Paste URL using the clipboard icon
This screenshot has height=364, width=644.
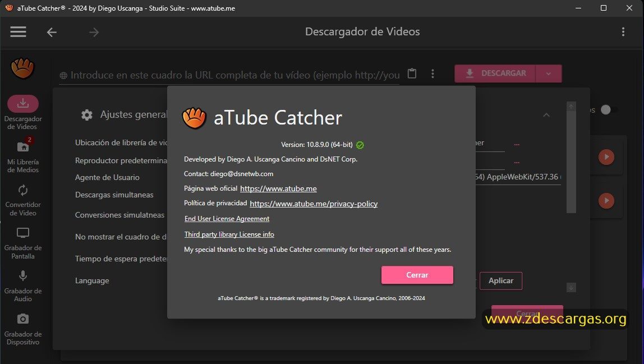click(x=412, y=73)
